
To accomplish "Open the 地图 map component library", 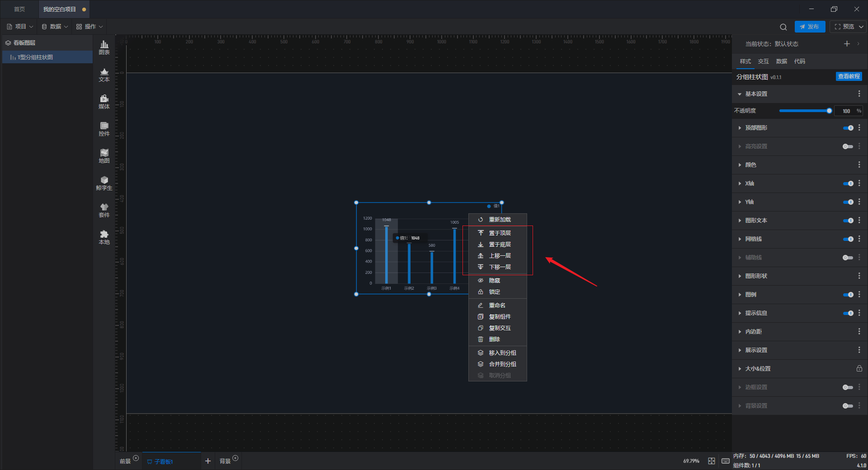I will [x=104, y=156].
